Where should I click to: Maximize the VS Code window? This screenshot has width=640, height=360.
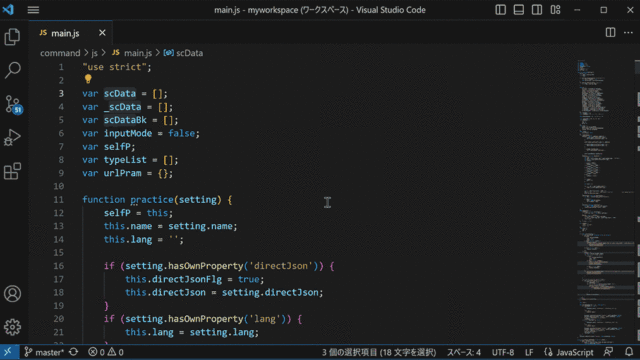pyautogui.click(x=604, y=10)
